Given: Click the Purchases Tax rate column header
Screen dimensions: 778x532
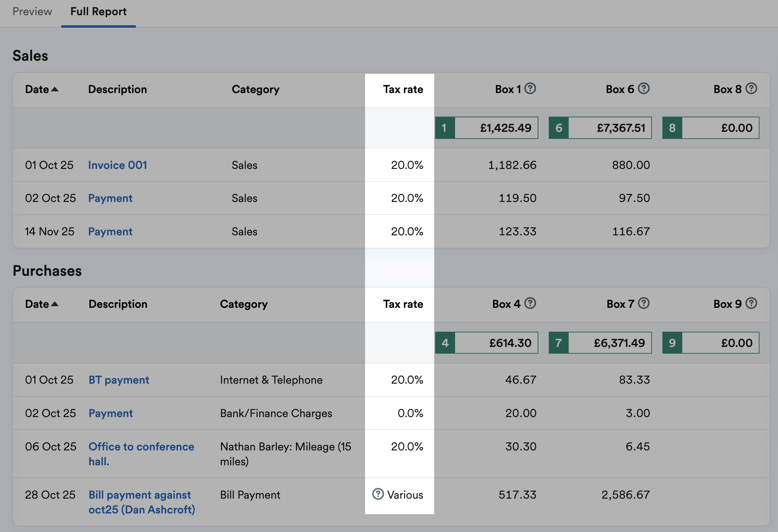Looking at the screenshot, I should click(x=403, y=304).
